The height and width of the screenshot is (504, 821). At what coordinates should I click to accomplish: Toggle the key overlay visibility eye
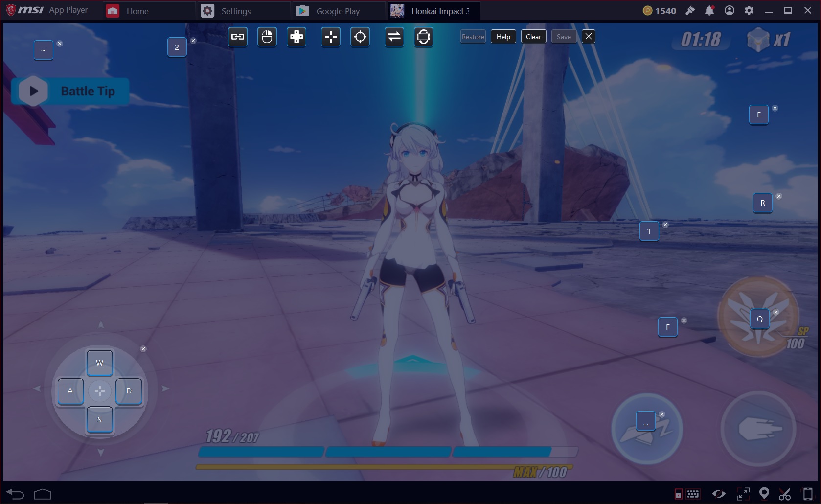click(x=719, y=494)
